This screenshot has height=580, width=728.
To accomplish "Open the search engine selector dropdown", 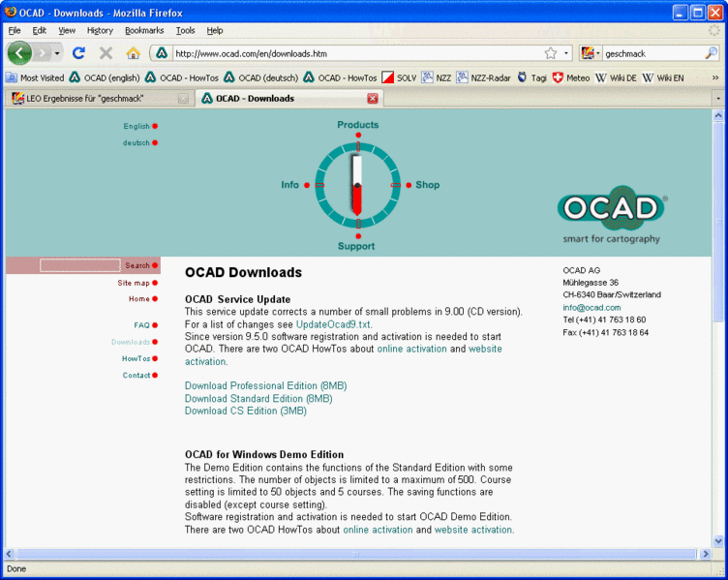I will (x=591, y=53).
